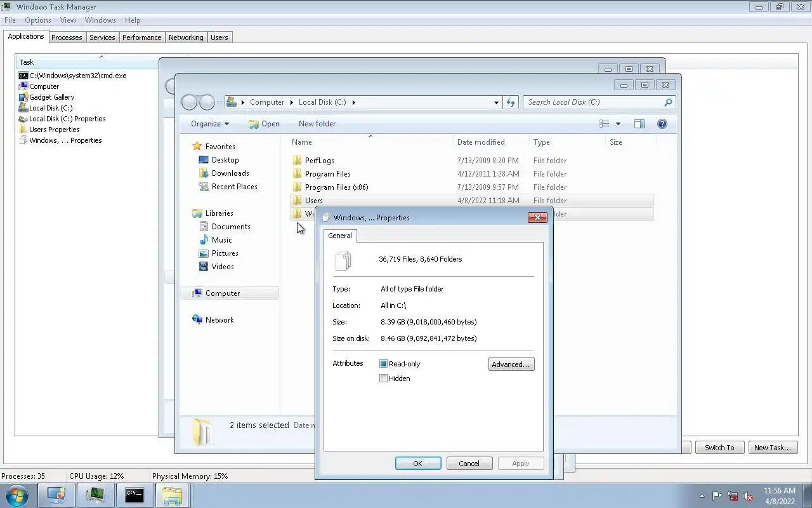Show hidden tray icons arrow
The width and height of the screenshot is (812, 508).
click(x=702, y=496)
